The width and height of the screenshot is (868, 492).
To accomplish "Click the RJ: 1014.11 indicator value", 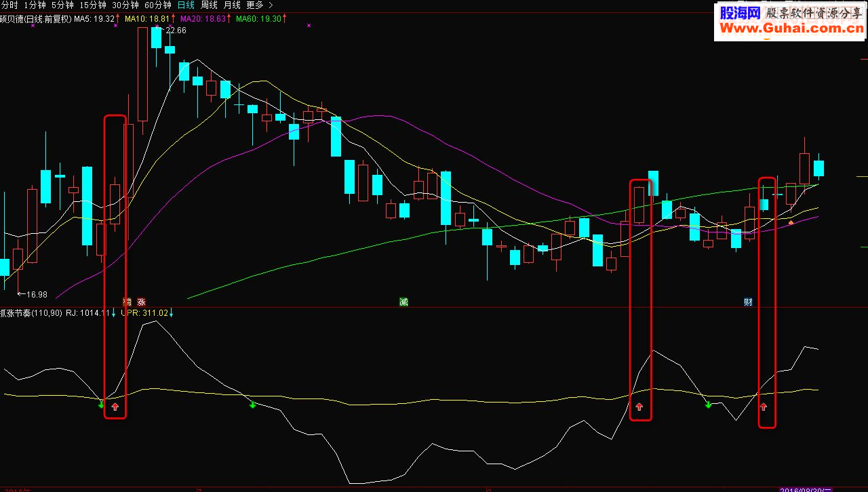I will click(x=87, y=313).
